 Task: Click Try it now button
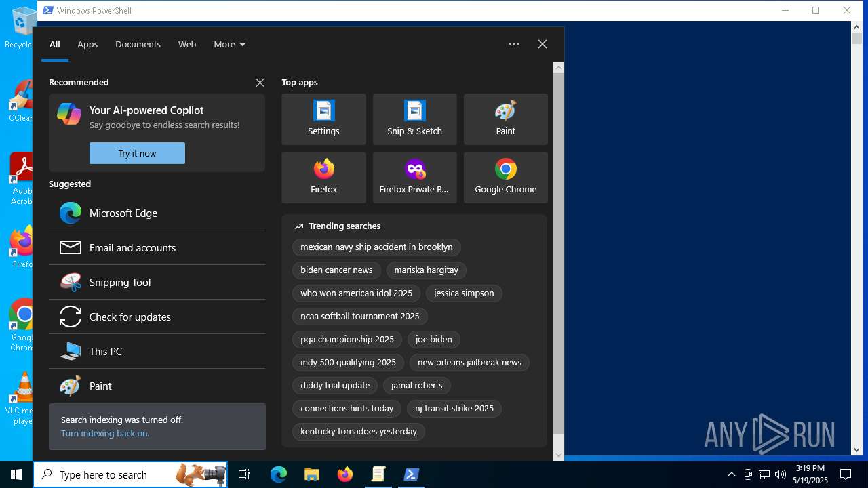point(137,153)
